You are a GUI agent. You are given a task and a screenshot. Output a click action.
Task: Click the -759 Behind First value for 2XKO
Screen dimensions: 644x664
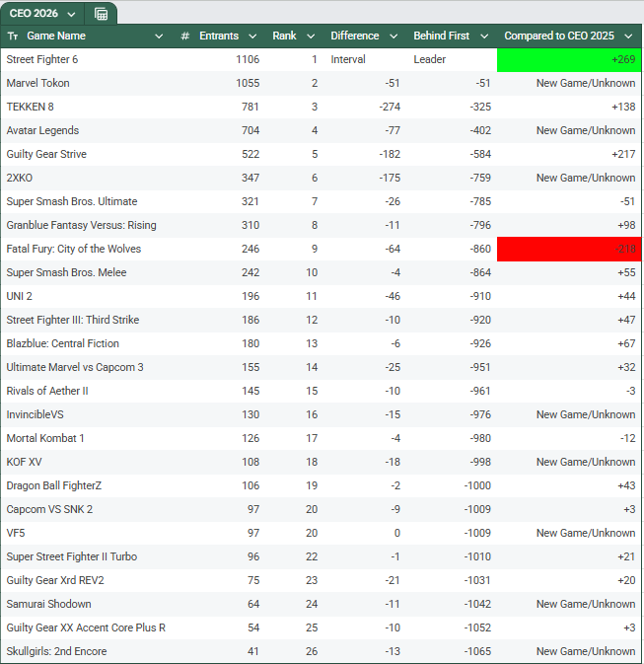480,178
